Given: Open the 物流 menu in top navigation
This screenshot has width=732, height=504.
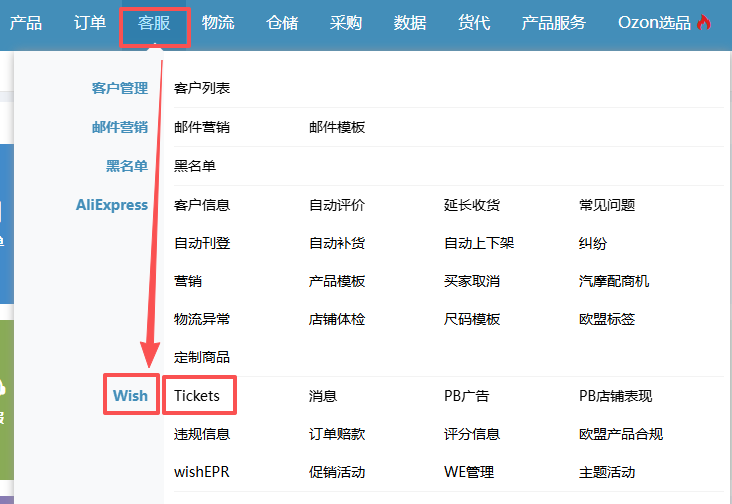Looking at the screenshot, I should coord(218,23).
